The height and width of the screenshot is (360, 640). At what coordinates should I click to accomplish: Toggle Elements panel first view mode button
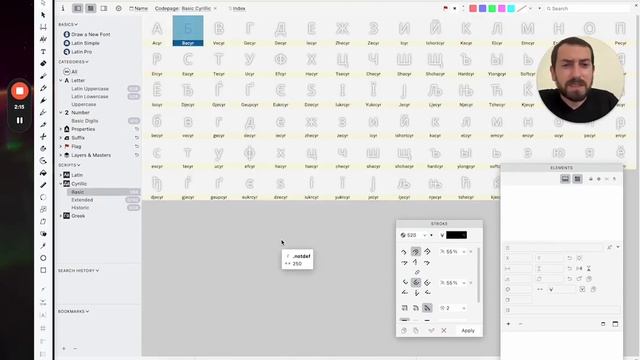tap(565, 179)
